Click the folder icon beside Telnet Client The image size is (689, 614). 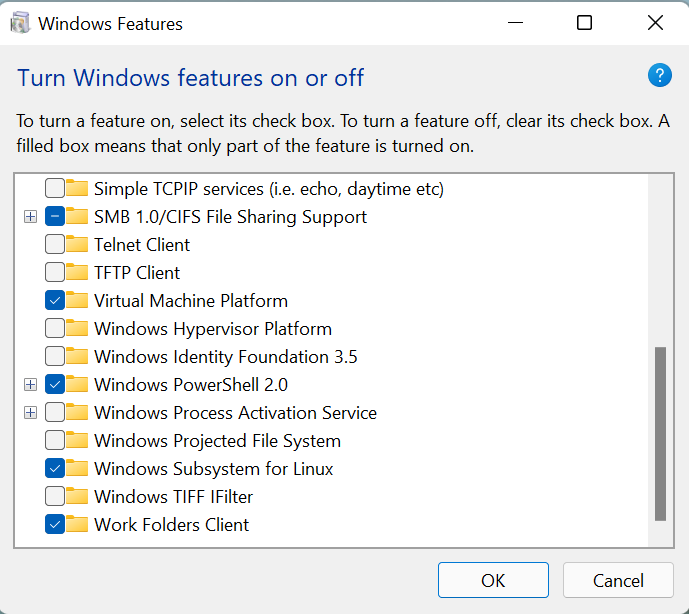click(77, 245)
